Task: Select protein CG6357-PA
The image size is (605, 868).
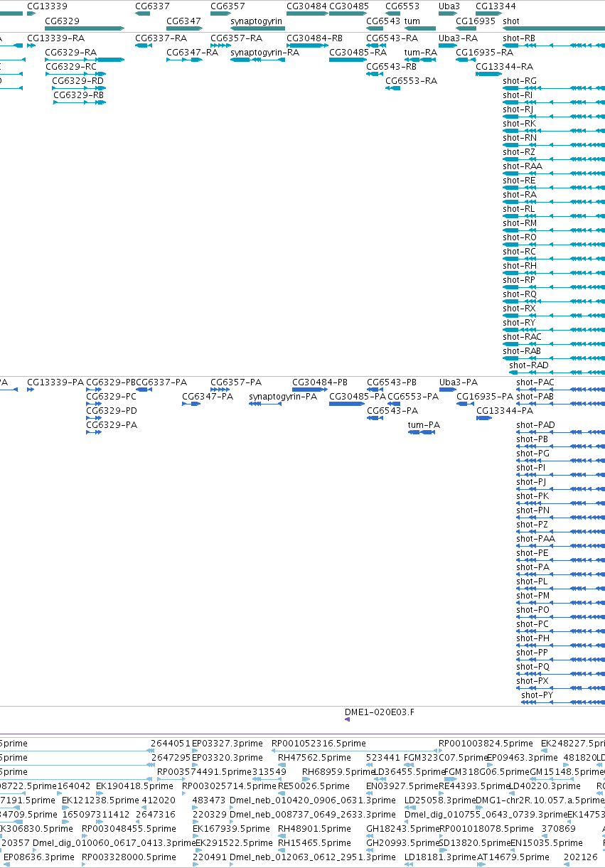Action: pos(236,382)
